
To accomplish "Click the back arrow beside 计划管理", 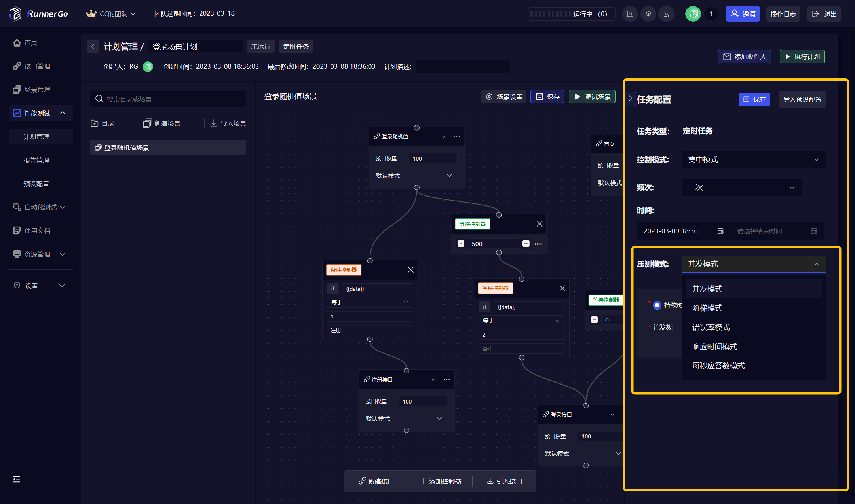I will click(x=93, y=46).
